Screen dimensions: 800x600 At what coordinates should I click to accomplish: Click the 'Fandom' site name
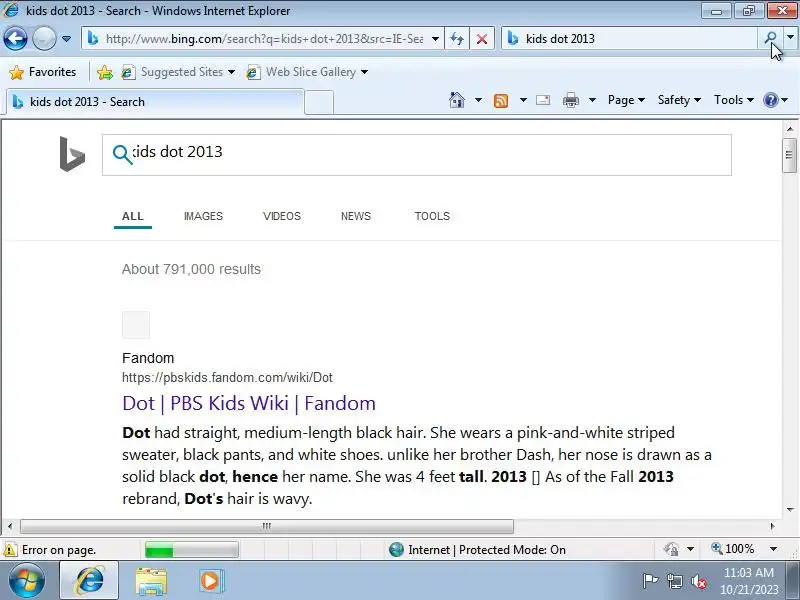(148, 358)
